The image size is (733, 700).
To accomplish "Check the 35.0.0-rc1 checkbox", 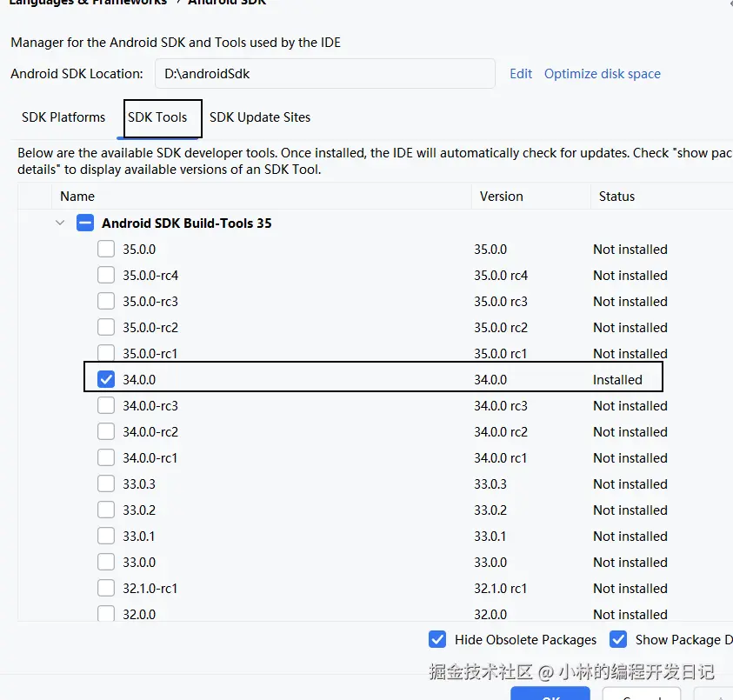I will pyautogui.click(x=106, y=353).
